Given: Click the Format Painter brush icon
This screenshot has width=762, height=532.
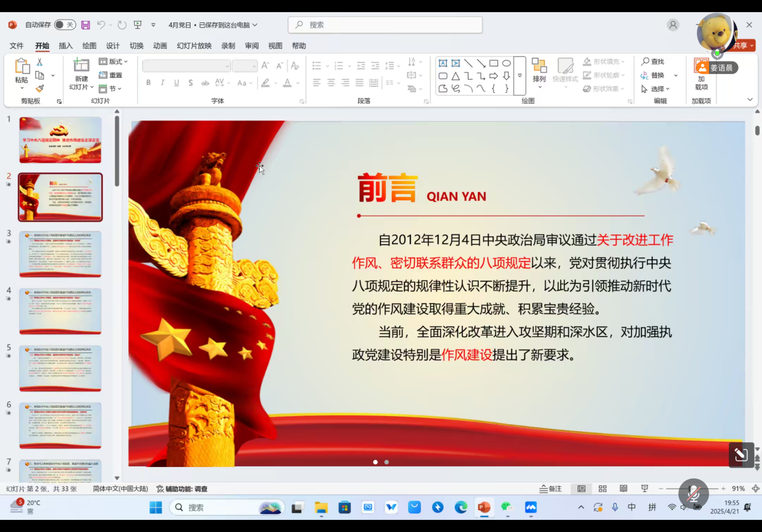Looking at the screenshot, I should (x=40, y=89).
